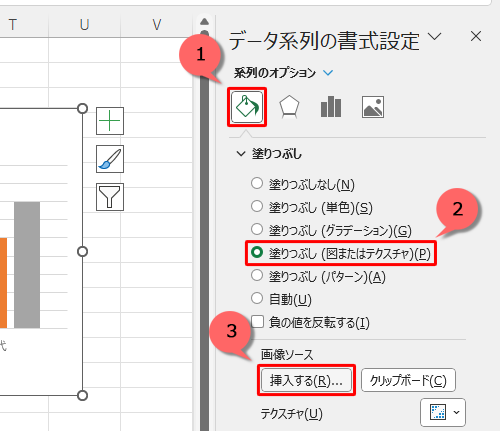Click the テクスチャ(U) label
Viewport: 500px width, 431px height.
point(292,414)
